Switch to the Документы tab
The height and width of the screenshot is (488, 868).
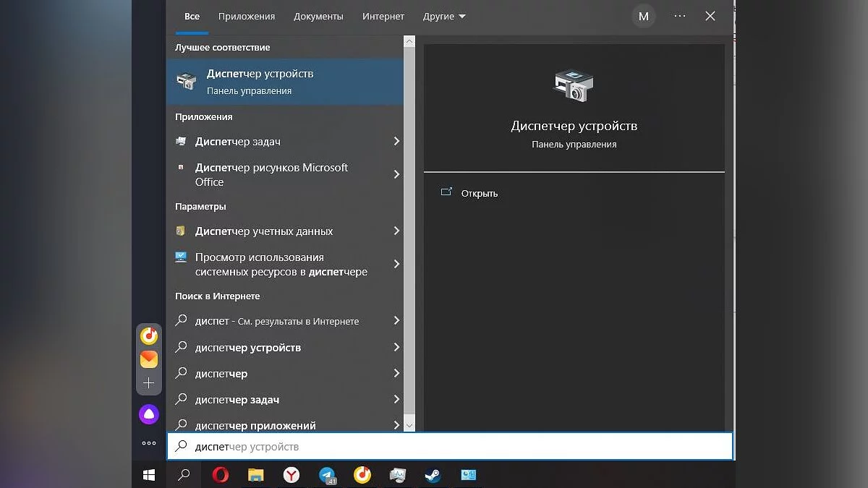[x=318, y=16]
